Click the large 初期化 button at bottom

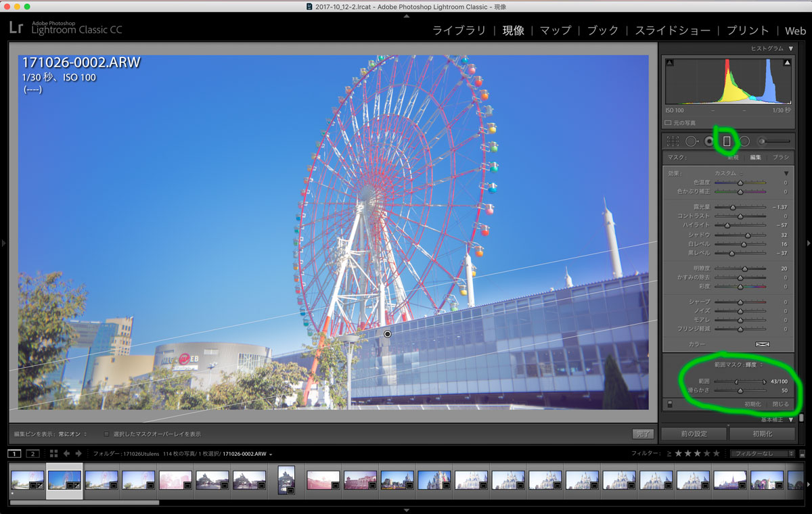(x=763, y=434)
